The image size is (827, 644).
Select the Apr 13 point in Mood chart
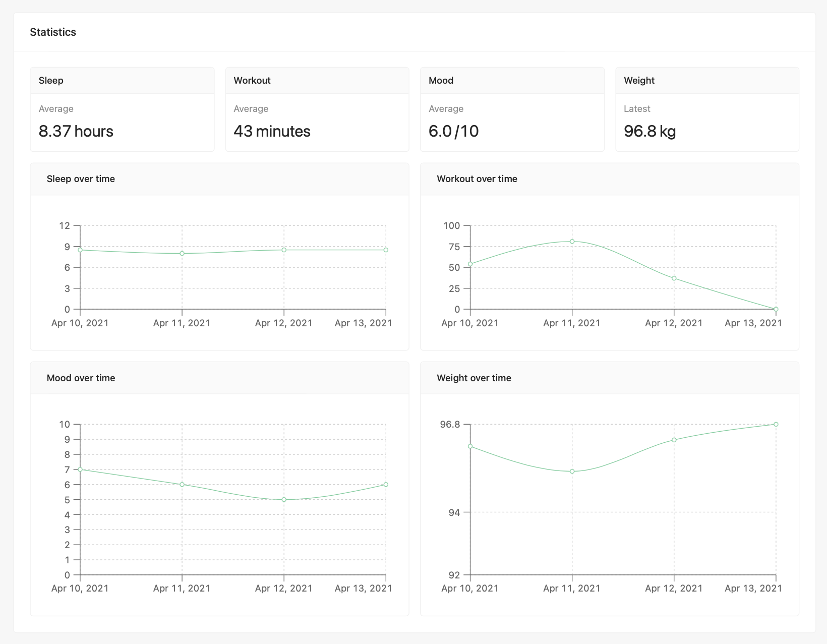tap(386, 485)
